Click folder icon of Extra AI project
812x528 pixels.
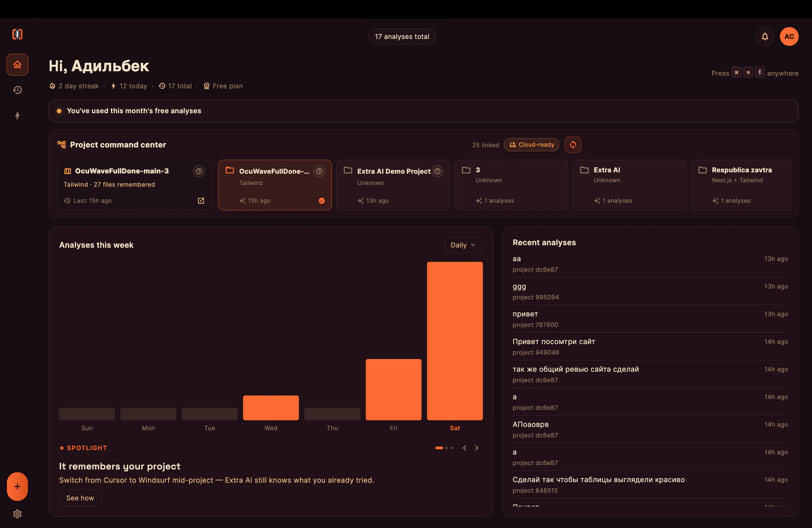pyautogui.click(x=584, y=170)
